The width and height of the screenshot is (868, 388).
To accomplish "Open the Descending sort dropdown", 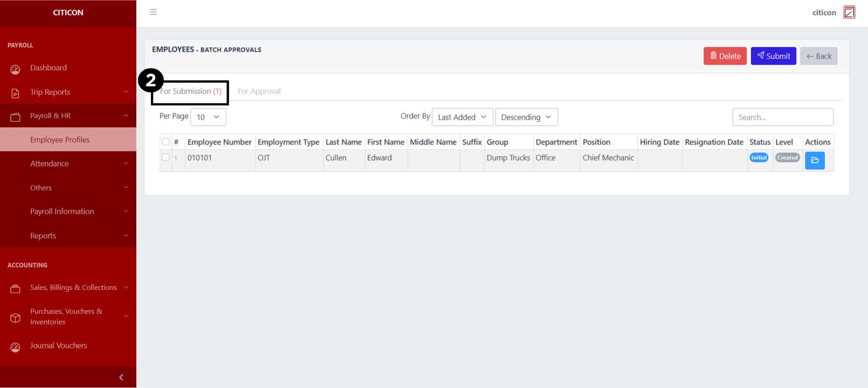I will coord(526,117).
